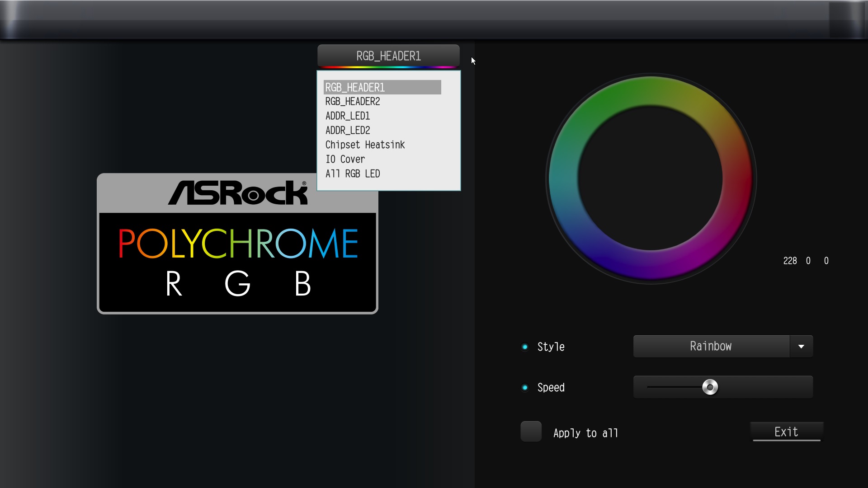Enable the Apply to all checkbox
This screenshot has height=488, width=868.
(x=531, y=432)
